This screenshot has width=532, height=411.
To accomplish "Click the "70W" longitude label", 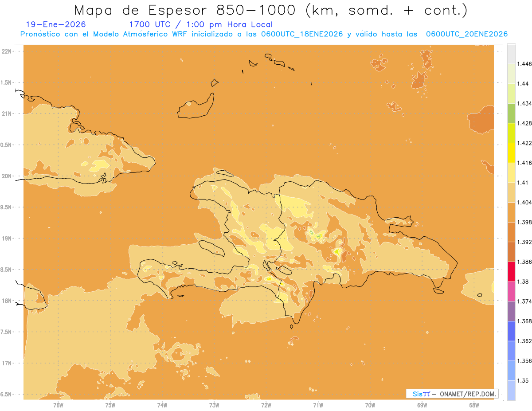I will pyautogui.click(x=370, y=405).
